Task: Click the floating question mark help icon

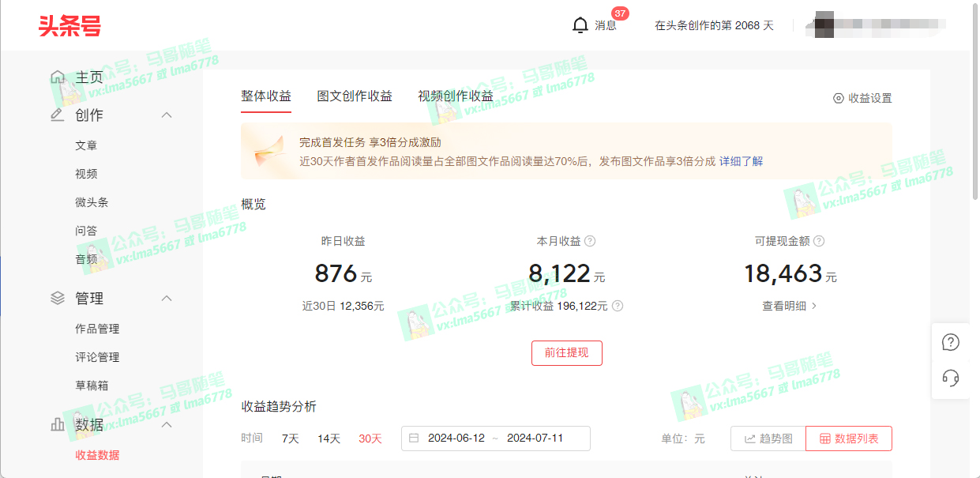Action: click(x=950, y=342)
